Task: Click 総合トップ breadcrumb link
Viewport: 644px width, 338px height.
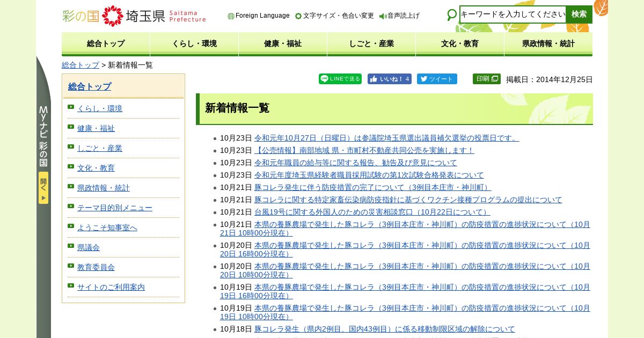Action: coord(80,65)
